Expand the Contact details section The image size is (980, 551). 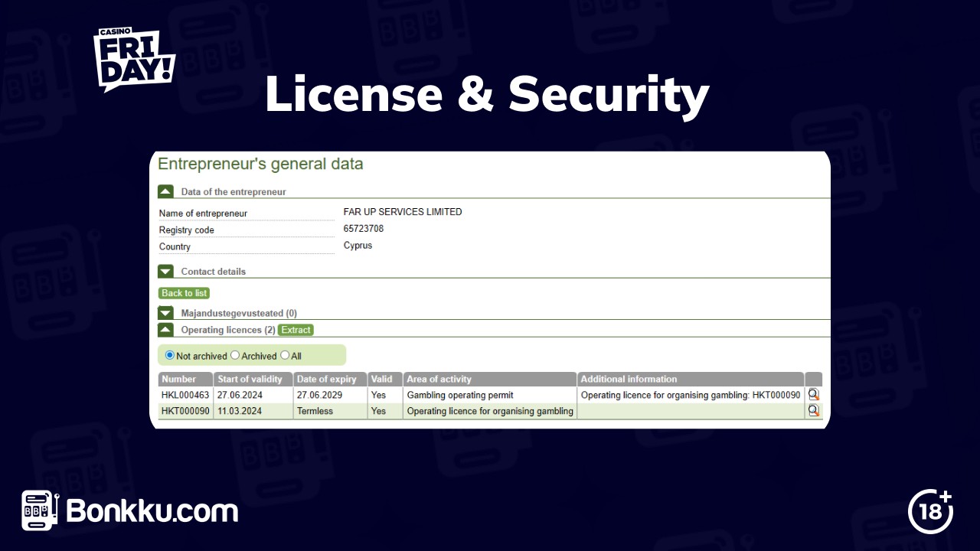(165, 271)
